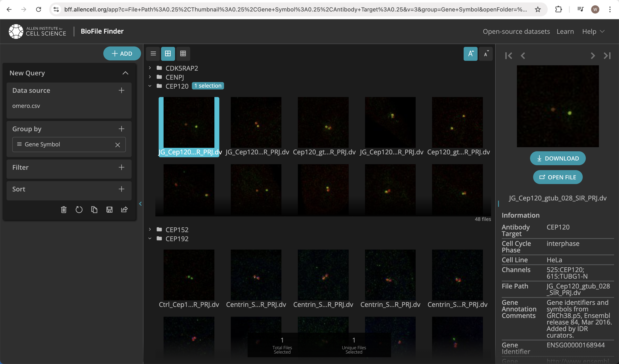
Task: Go to next file in details pane
Action: [593, 56]
